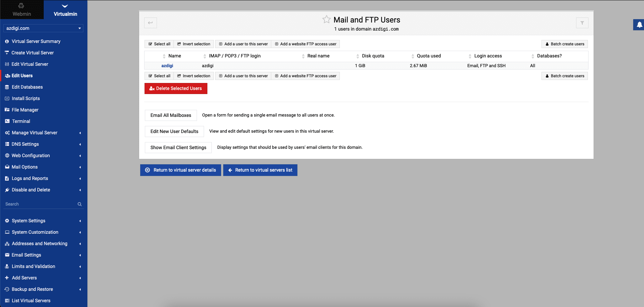Open the notifications bell icon

639,25
